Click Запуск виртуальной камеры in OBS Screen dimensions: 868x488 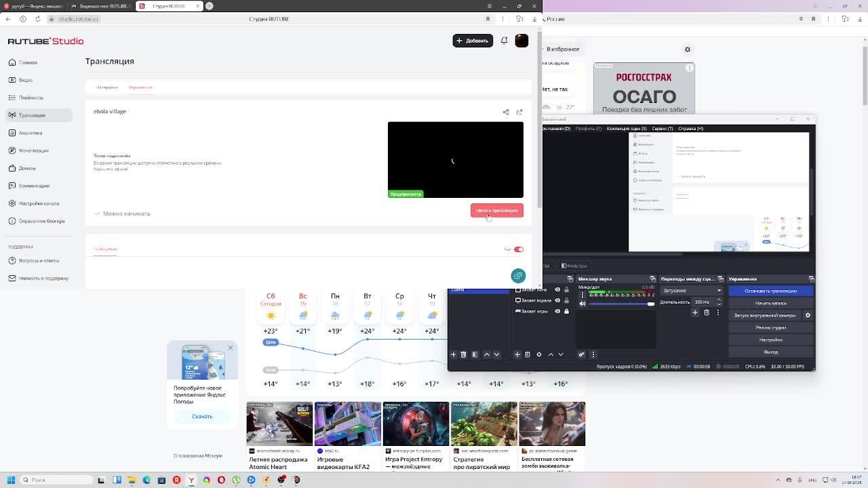click(x=765, y=315)
